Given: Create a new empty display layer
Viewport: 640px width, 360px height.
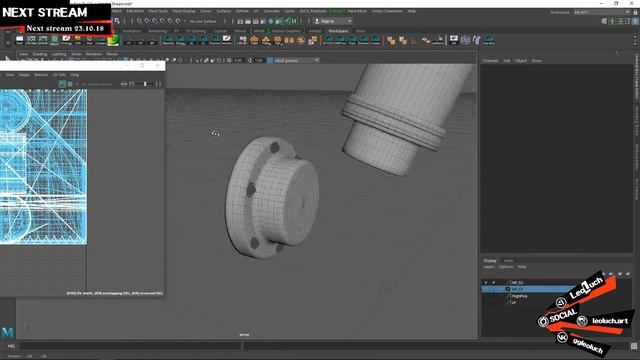Looking at the screenshot, I should (x=620, y=274).
